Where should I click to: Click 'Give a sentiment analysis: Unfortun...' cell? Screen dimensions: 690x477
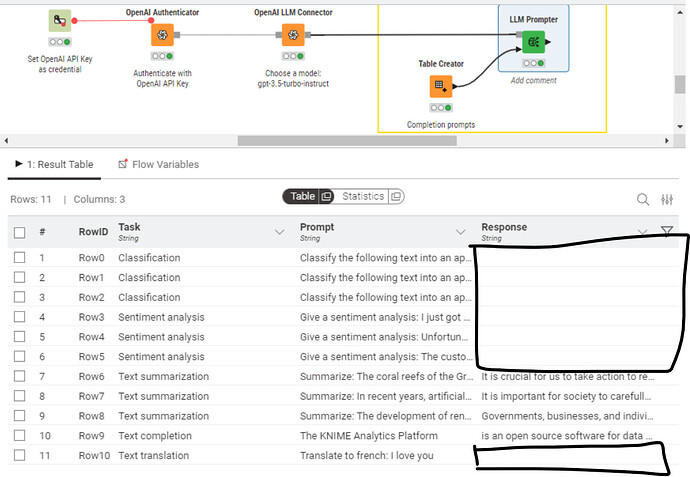click(384, 337)
